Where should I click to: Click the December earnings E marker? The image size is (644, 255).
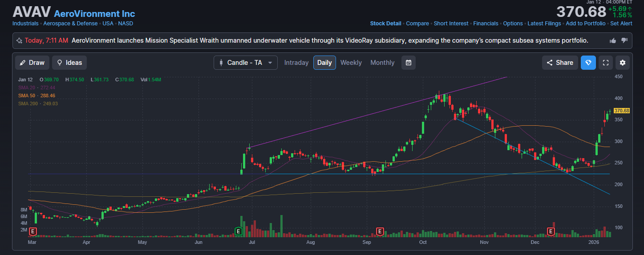tap(551, 231)
